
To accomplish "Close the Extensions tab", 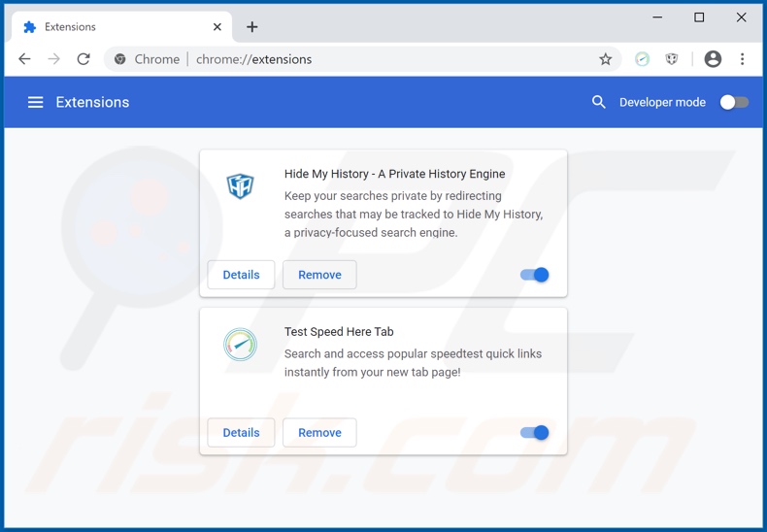I will 217,27.
